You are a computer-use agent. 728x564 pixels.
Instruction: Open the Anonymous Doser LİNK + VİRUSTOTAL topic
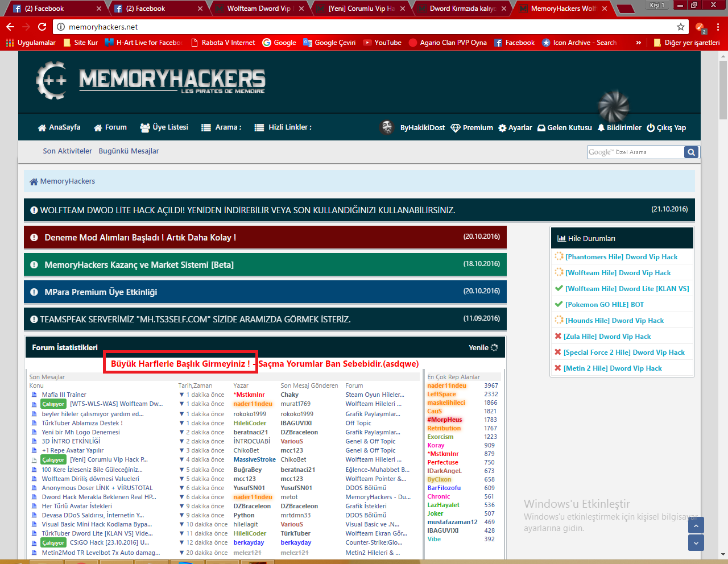click(x=97, y=488)
